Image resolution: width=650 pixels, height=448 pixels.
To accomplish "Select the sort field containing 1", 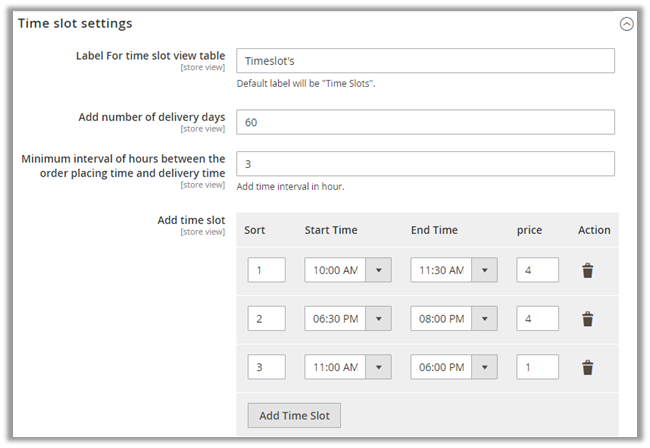I will [x=266, y=270].
